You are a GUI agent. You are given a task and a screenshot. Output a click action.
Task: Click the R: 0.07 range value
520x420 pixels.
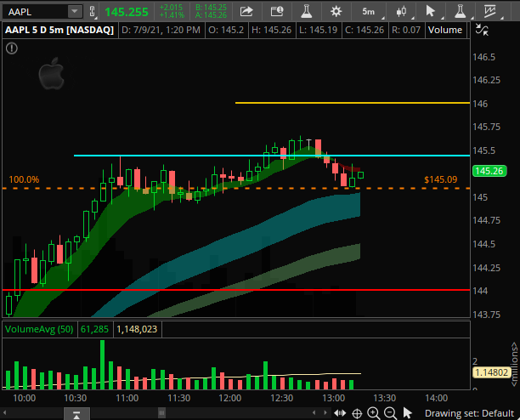click(x=406, y=31)
